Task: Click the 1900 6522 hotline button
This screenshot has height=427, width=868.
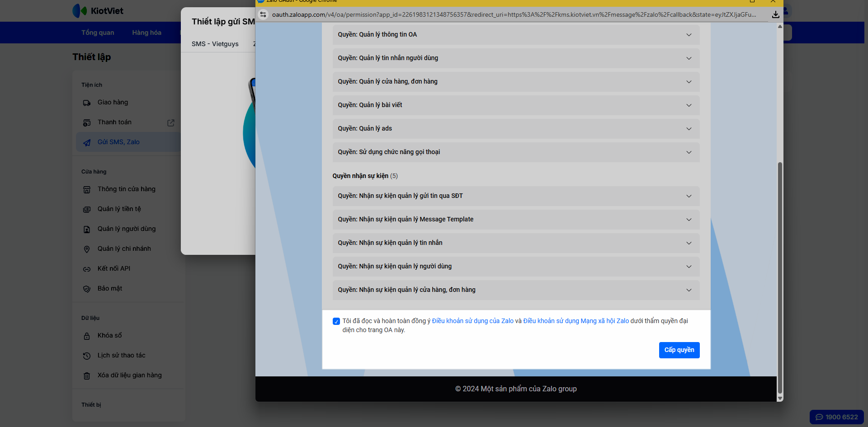Action: [x=836, y=417]
